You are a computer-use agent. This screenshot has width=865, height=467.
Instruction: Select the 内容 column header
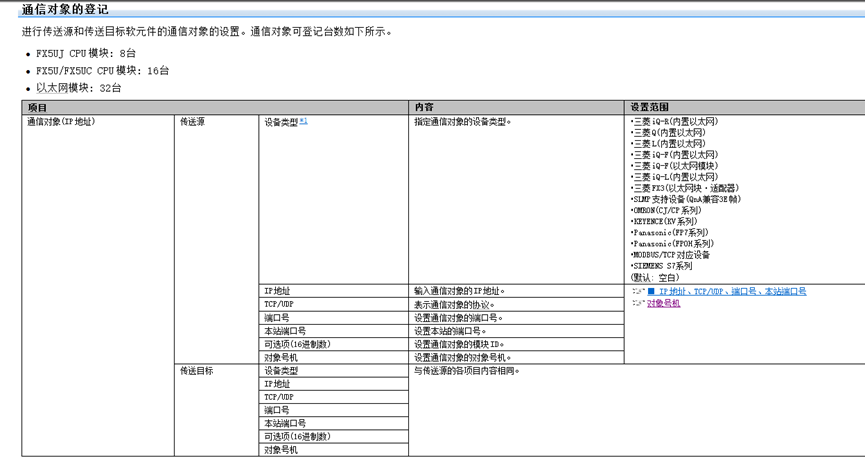click(x=423, y=107)
